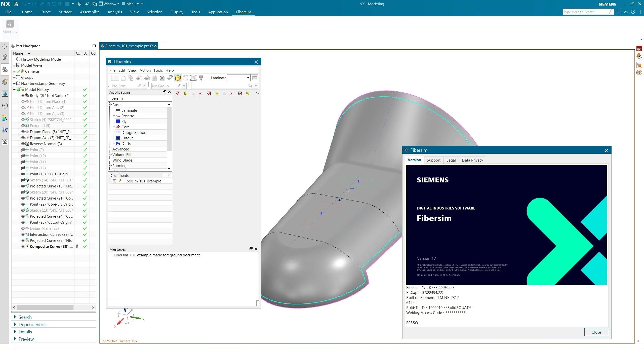
Task: Click the table icon next to Laminate dropdown
Action: point(255,78)
